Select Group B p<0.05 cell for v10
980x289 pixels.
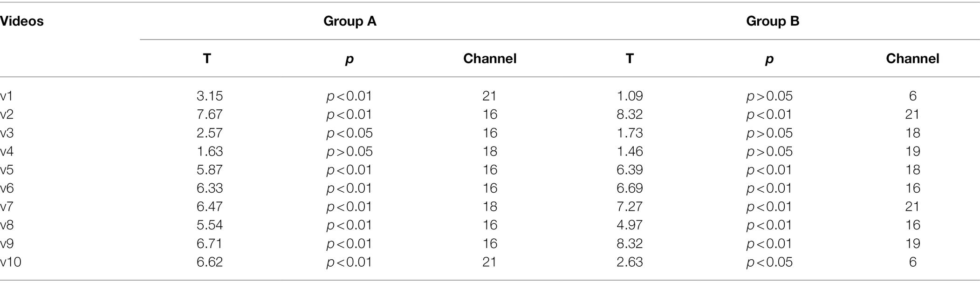coord(769,262)
